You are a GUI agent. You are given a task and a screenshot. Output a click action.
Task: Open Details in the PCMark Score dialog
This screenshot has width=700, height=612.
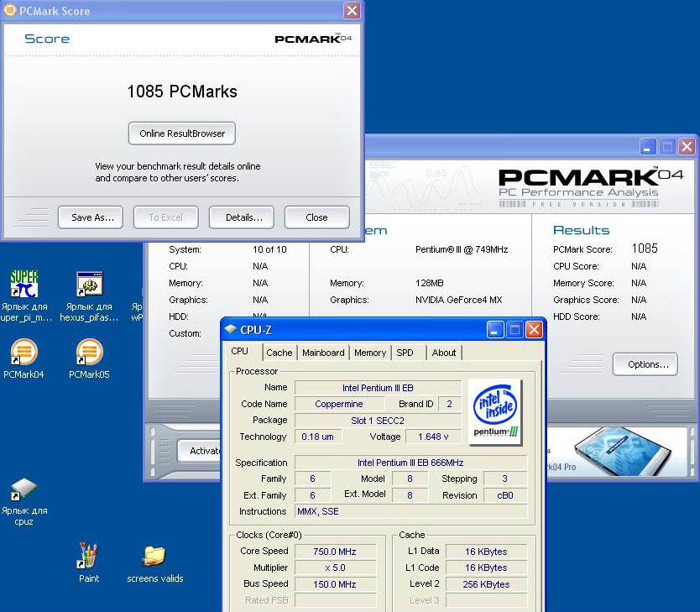[242, 217]
